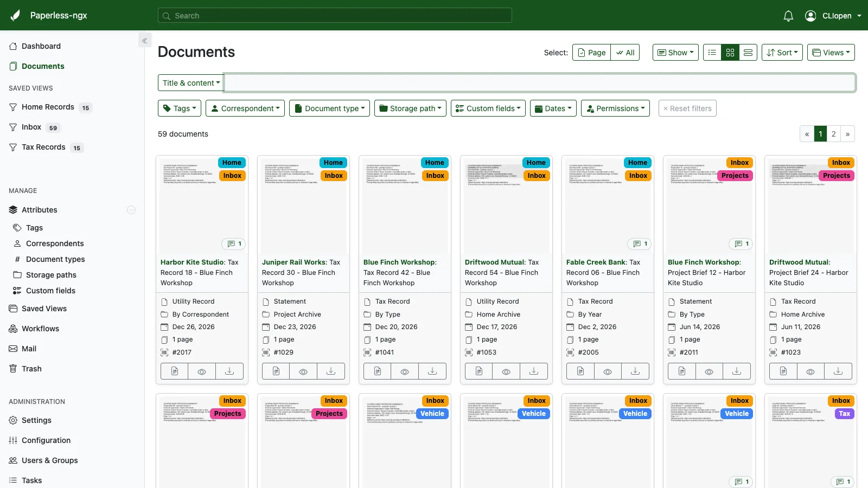868x488 pixels.
Task: Preview document #1029 with the eye icon
Action: [x=303, y=371]
